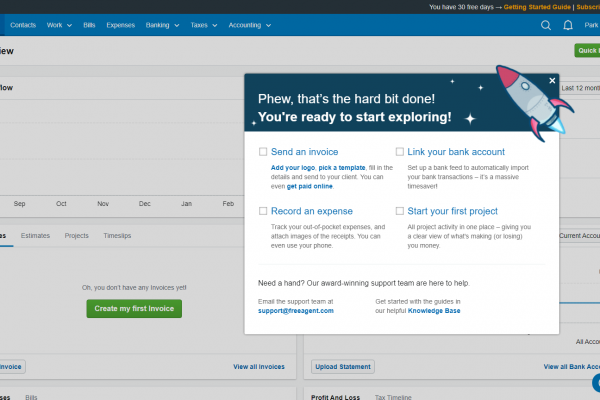Screen dimensions: 600x400
Task: Click the Start your first project heading
Action: [x=453, y=211]
